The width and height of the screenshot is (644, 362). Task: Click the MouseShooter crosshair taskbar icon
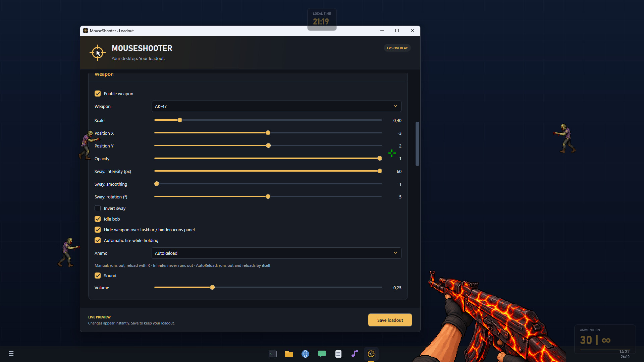point(371,354)
